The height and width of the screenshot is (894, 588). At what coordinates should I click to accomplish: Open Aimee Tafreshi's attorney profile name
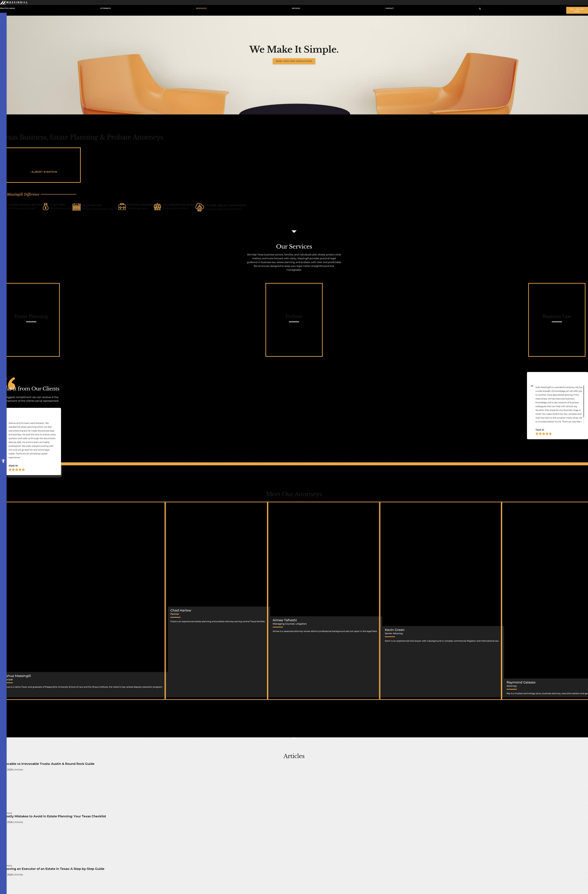coord(285,620)
